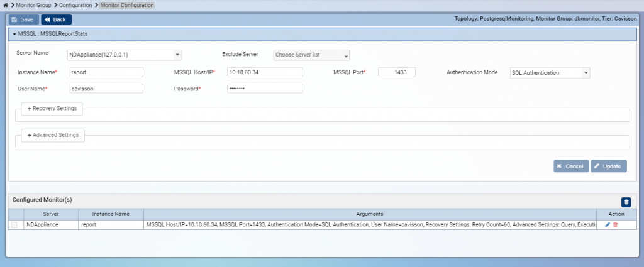Image resolution: width=644 pixels, height=267 pixels.
Task: Save the monitor configuration
Action: (23, 19)
